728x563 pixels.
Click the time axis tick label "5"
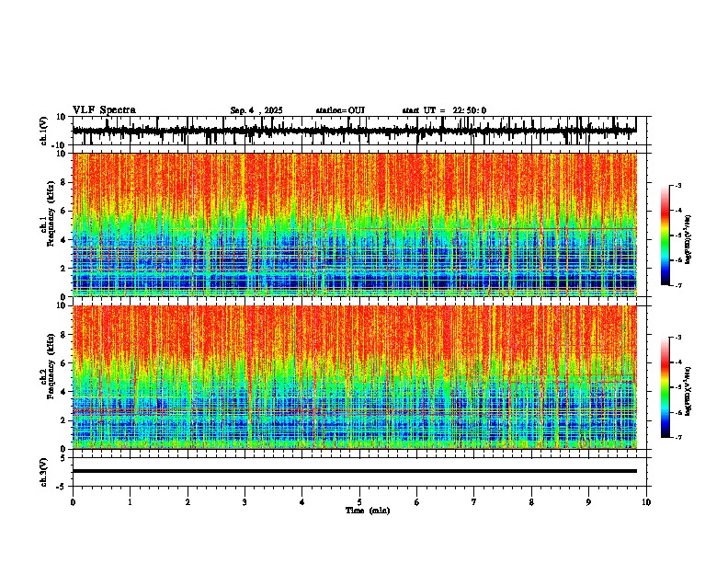pos(359,502)
